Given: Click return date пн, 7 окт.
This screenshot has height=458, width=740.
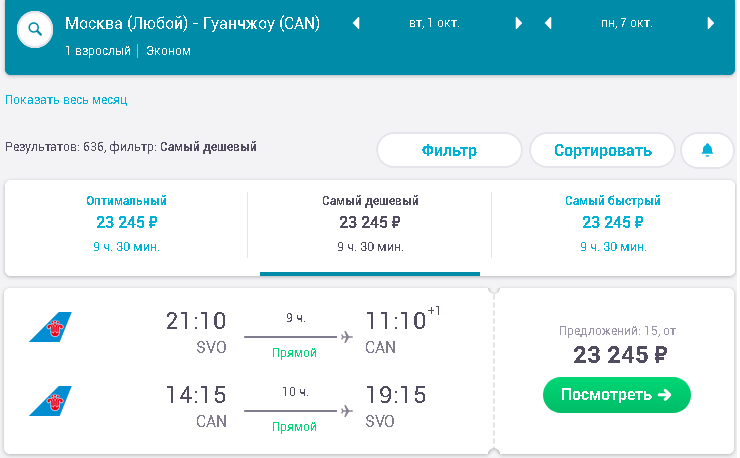Looking at the screenshot, I should (x=627, y=23).
